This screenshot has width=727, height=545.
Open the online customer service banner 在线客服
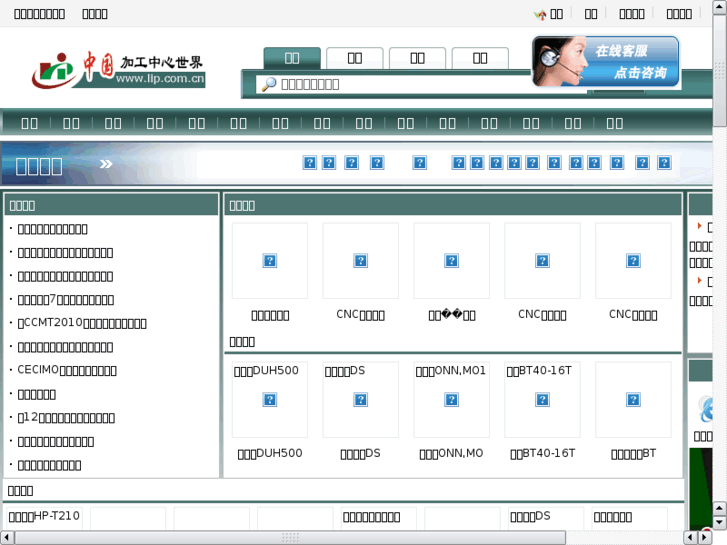(x=606, y=62)
